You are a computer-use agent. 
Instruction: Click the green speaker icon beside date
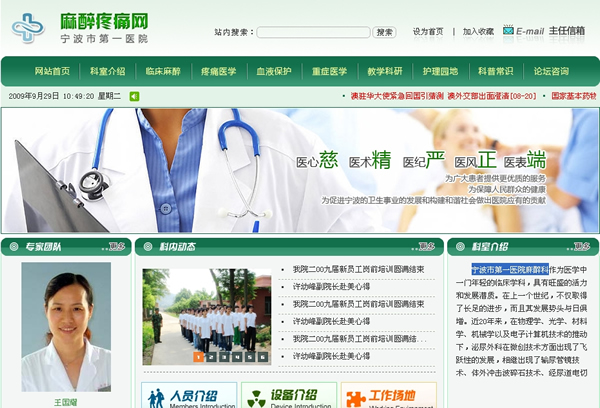[x=135, y=96]
